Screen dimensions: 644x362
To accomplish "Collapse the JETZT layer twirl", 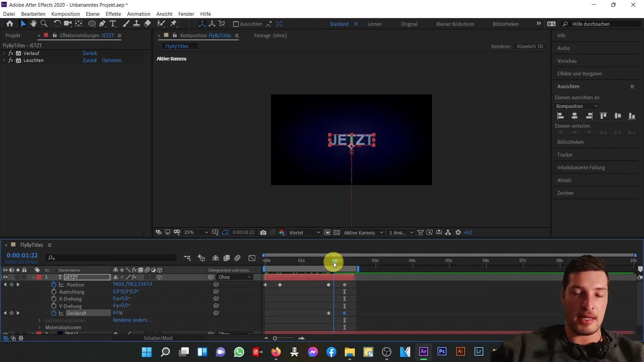I will (33, 277).
